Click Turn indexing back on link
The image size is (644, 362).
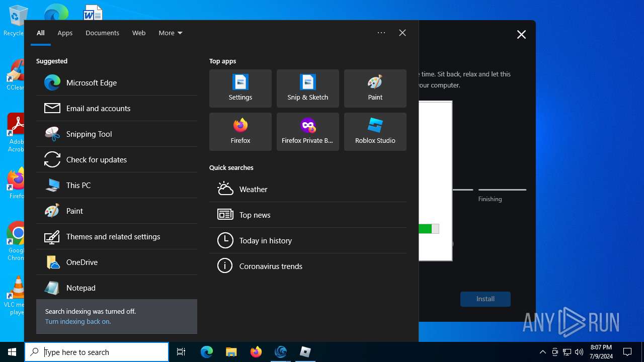click(x=78, y=321)
